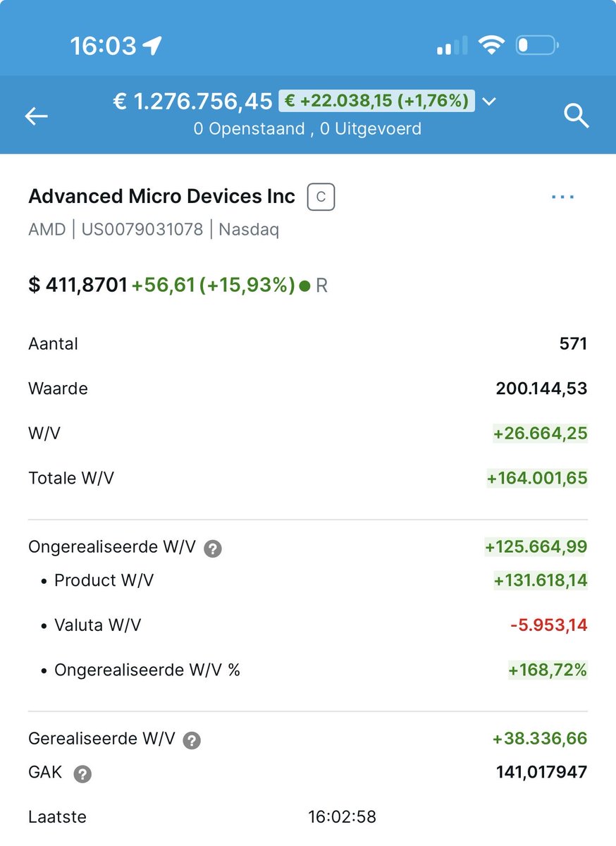Tap the cellular signal bars
The image size is (616, 846).
pyautogui.click(x=452, y=46)
